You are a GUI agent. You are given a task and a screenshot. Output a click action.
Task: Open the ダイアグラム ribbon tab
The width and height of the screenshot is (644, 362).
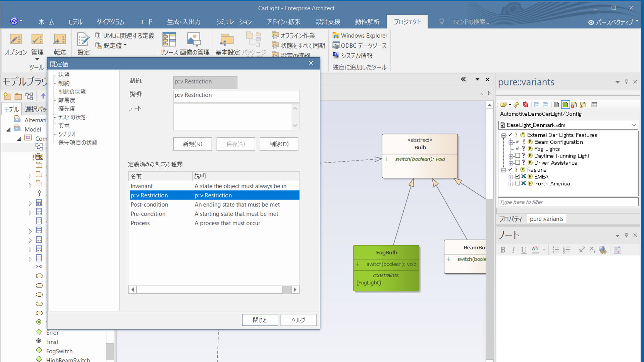(x=110, y=22)
